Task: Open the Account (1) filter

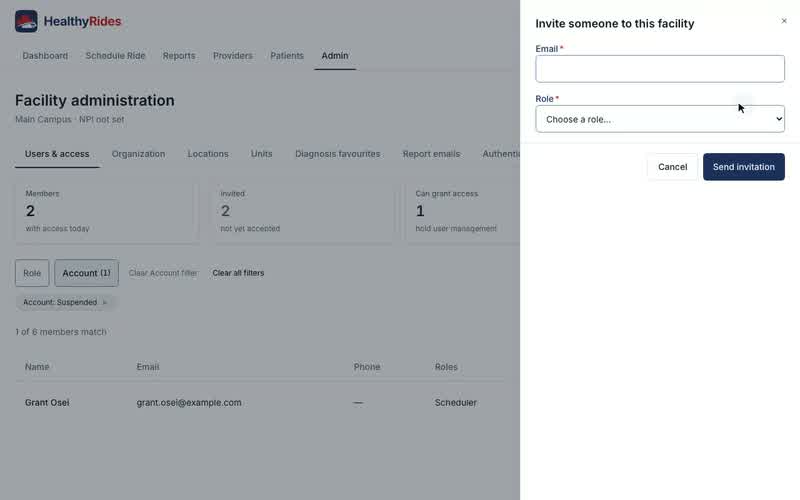Action: pos(86,273)
